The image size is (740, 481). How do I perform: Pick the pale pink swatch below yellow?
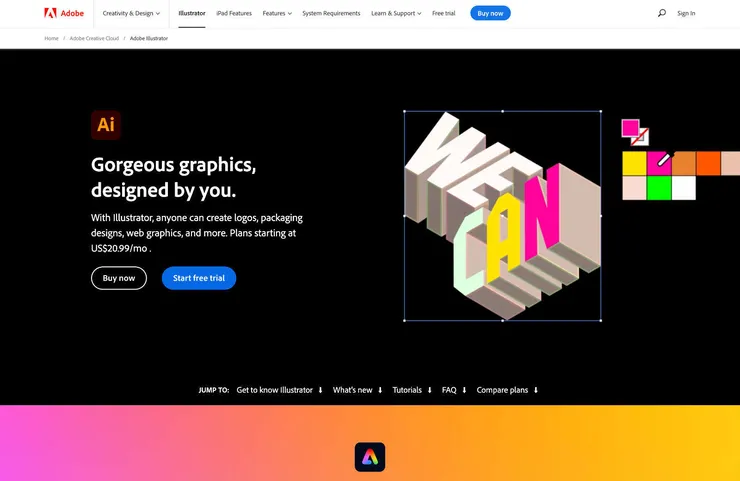[x=634, y=188]
